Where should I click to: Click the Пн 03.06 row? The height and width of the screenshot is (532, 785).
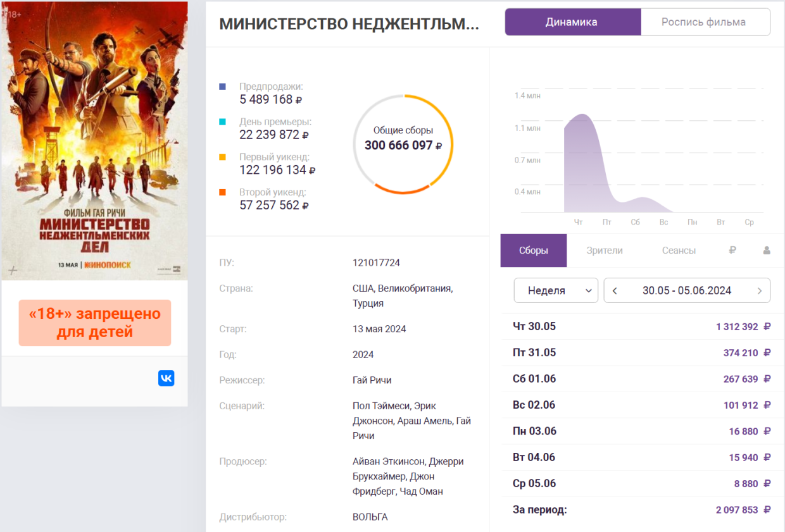642,431
